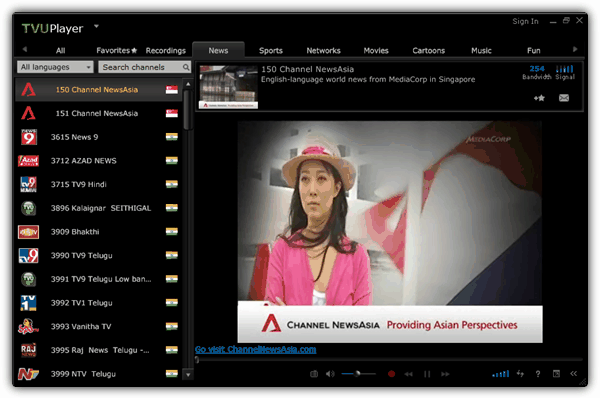Switch to the Sports tab
The height and width of the screenshot is (398, 600).
(271, 51)
